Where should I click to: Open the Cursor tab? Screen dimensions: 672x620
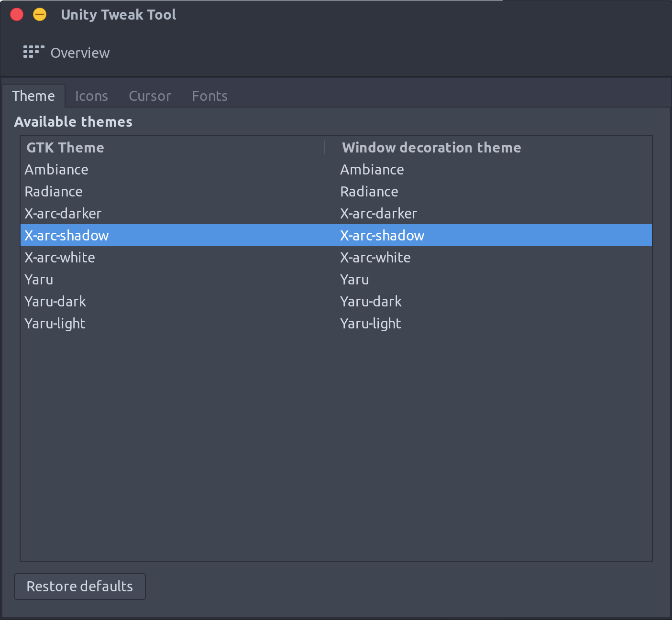150,96
